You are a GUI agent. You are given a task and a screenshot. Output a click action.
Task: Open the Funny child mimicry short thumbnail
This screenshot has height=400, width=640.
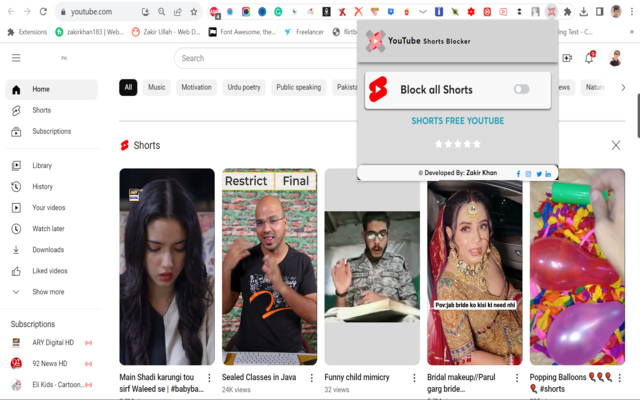(x=372, y=267)
